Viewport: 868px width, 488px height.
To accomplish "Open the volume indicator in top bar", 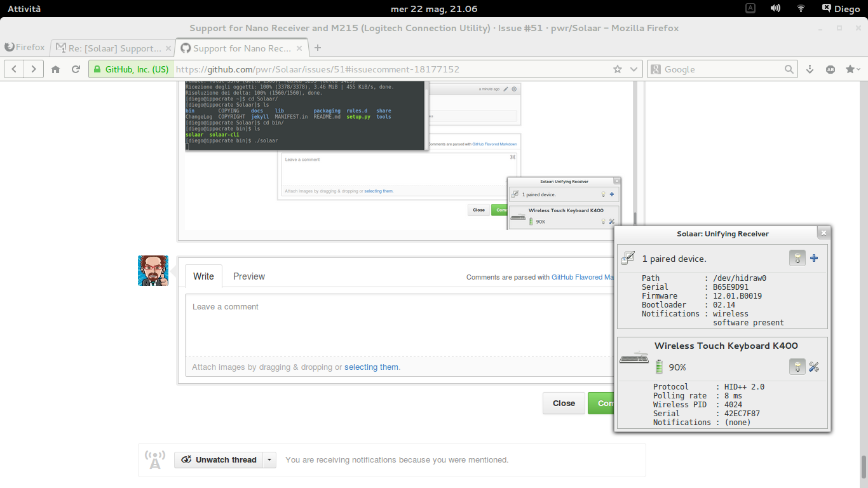I will coord(775,8).
